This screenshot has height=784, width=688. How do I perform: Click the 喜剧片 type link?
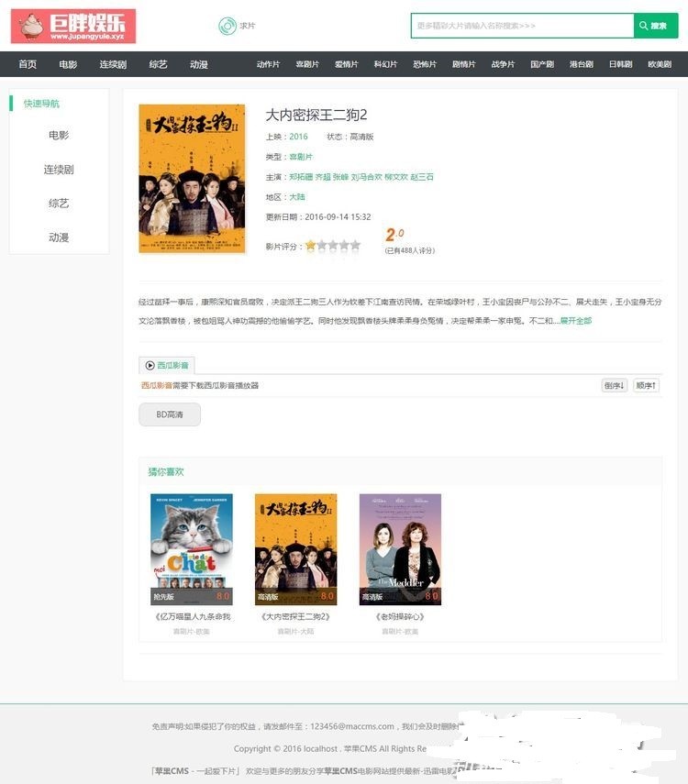[x=301, y=157]
